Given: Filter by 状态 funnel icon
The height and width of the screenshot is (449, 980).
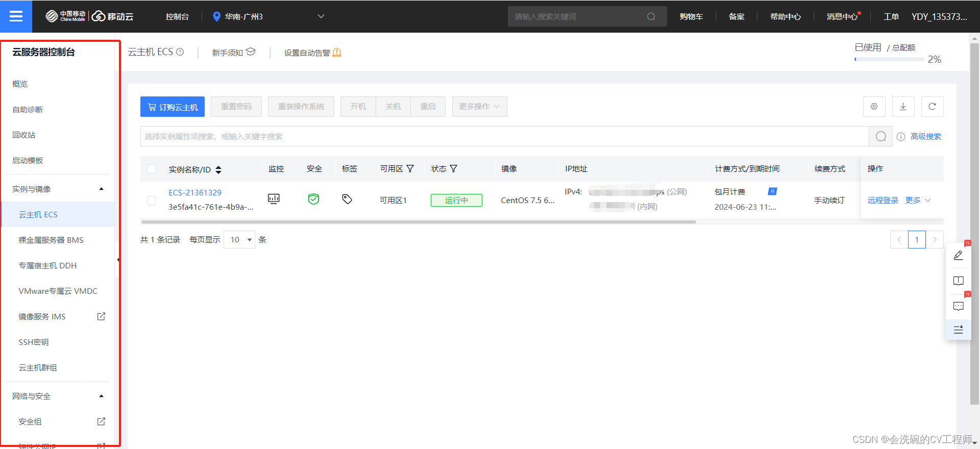Looking at the screenshot, I should click(x=453, y=169).
